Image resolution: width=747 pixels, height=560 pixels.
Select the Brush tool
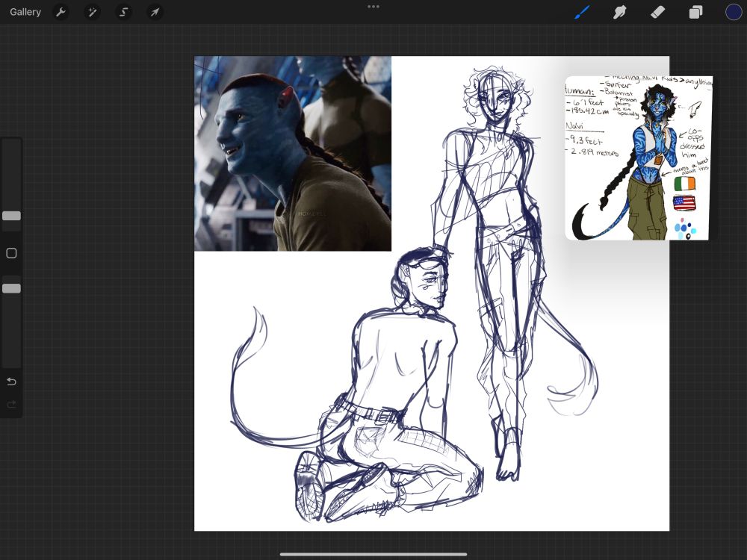click(x=582, y=12)
